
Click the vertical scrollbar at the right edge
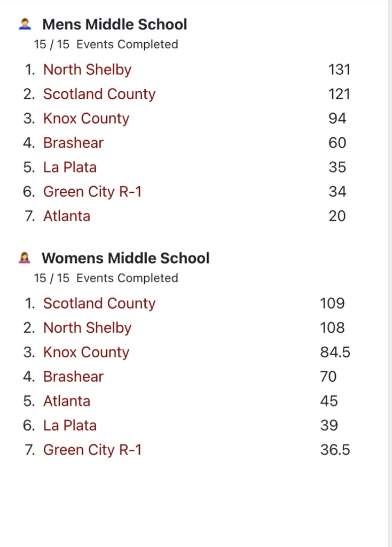pyautogui.click(x=390, y=267)
